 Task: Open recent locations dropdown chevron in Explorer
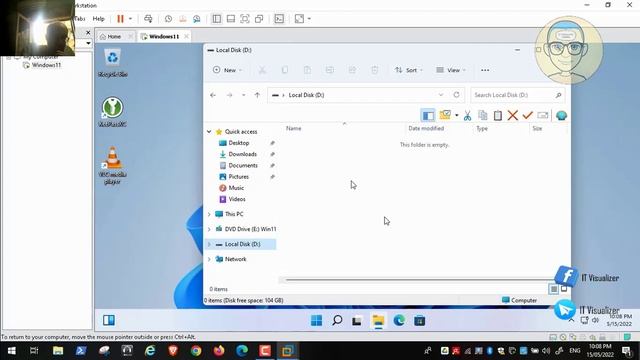[243, 95]
